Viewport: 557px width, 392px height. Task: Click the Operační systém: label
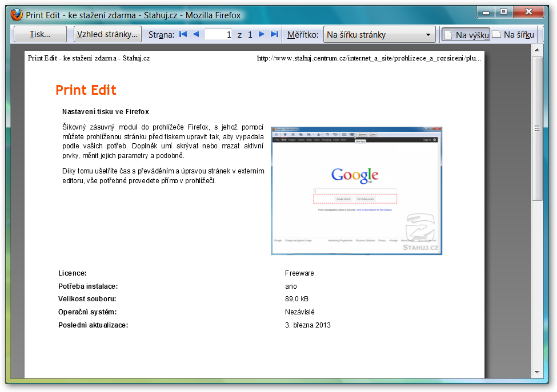(87, 312)
